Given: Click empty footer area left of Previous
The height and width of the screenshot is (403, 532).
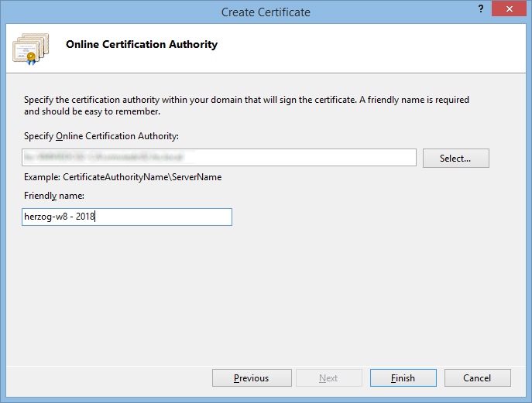Looking at the screenshot, I should click(108, 378).
